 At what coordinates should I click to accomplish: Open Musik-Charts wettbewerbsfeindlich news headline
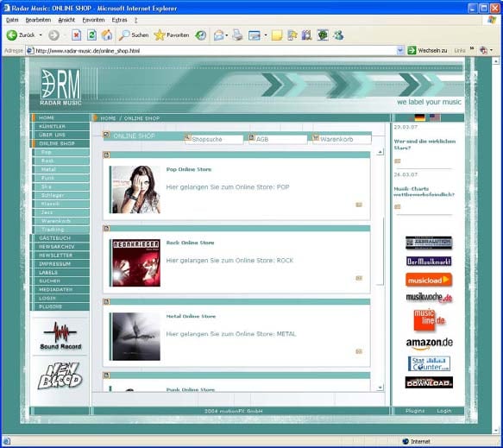[x=424, y=192]
